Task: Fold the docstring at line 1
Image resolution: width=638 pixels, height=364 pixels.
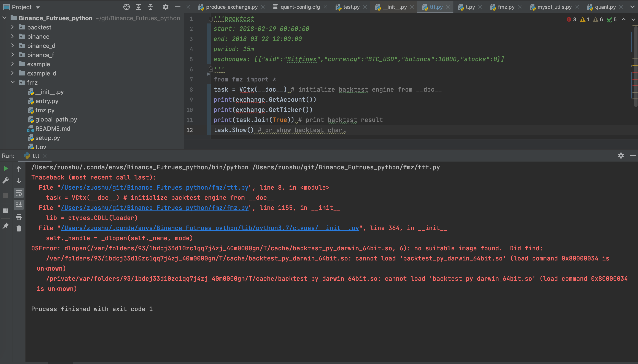Action: pyautogui.click(x=211, y=19)
